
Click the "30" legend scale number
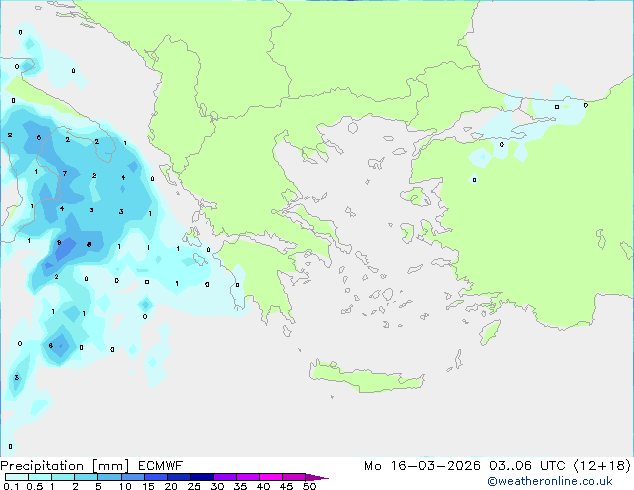tap(217, 486)
